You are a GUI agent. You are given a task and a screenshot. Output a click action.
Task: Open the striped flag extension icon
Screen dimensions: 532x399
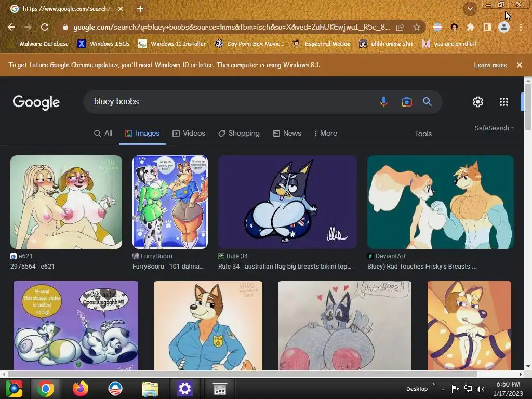437,27
